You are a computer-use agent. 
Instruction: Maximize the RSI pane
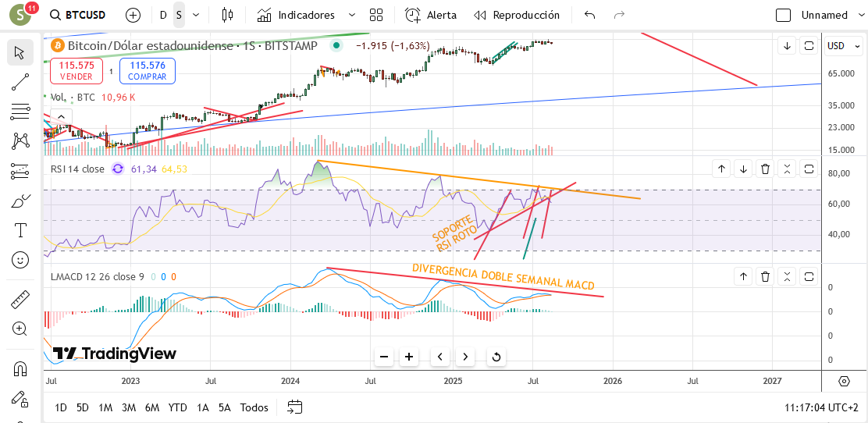tap(809, 169)
